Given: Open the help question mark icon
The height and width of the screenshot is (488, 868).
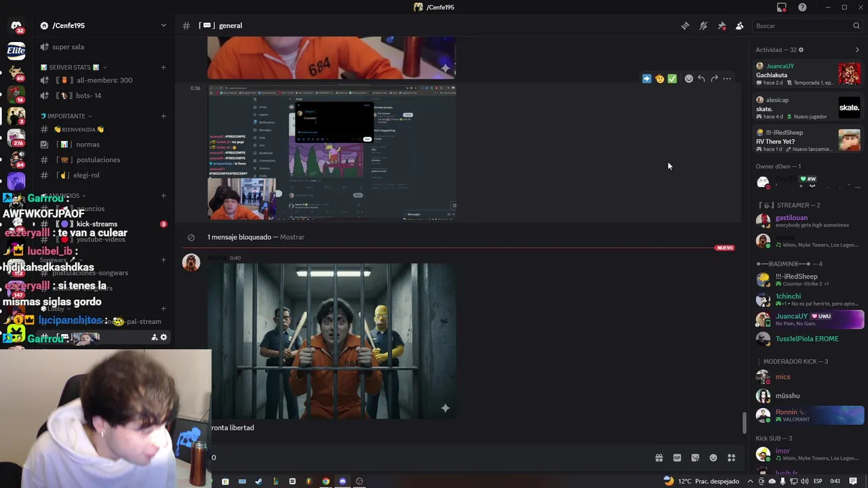Looking at the screenshot, I should coord(802,7).
